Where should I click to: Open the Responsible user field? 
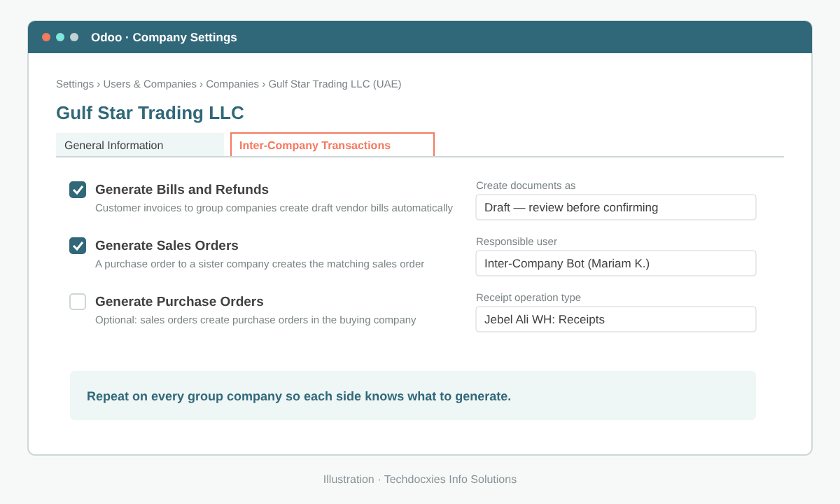click(616, 263)
